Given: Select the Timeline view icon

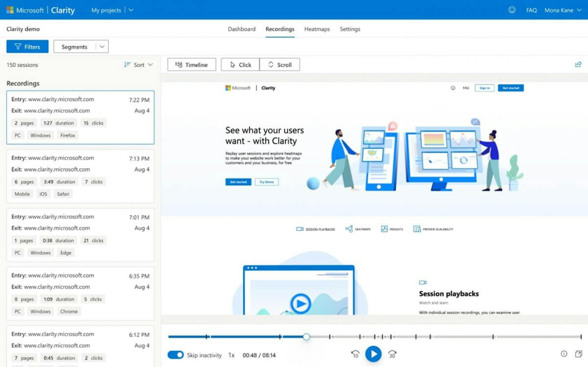Looking at the screenshot, I should [179, 65].
